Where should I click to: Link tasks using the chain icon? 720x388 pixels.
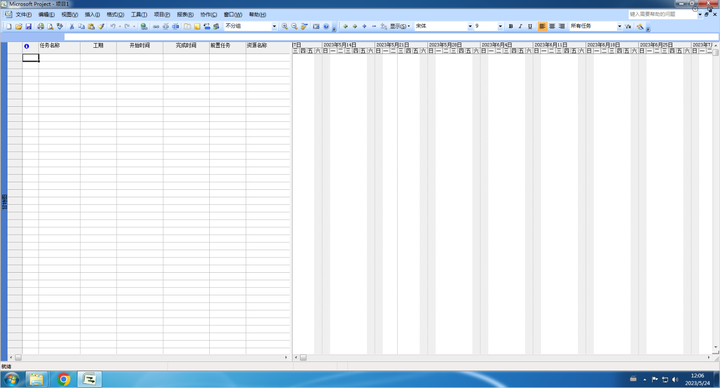156,27
